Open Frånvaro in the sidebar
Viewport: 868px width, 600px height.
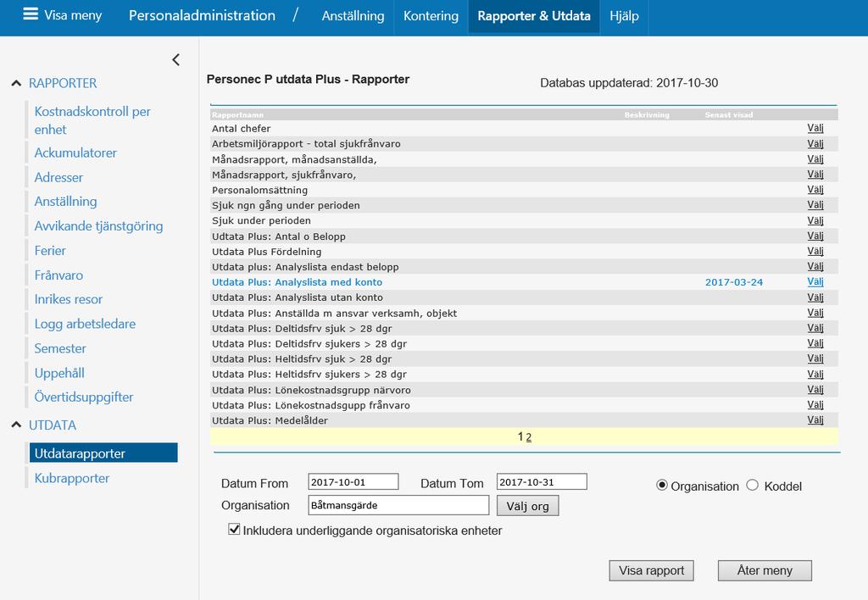click(58, 275)
